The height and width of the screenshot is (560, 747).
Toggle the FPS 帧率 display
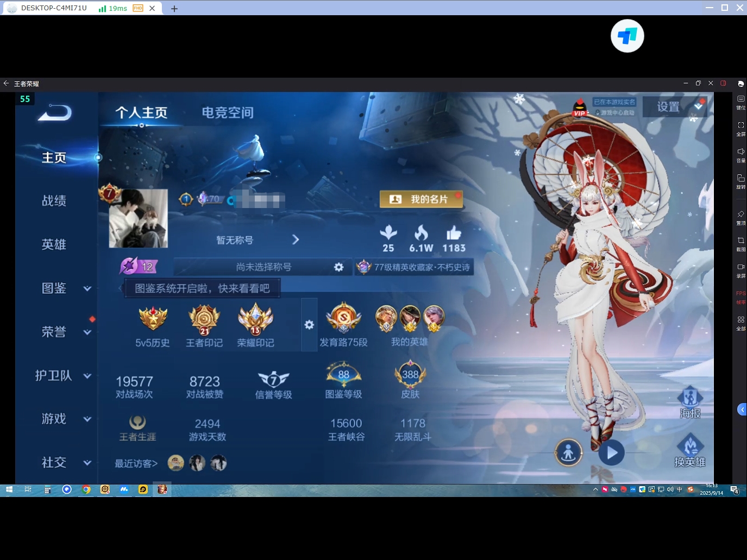click(x=740, y=297)
